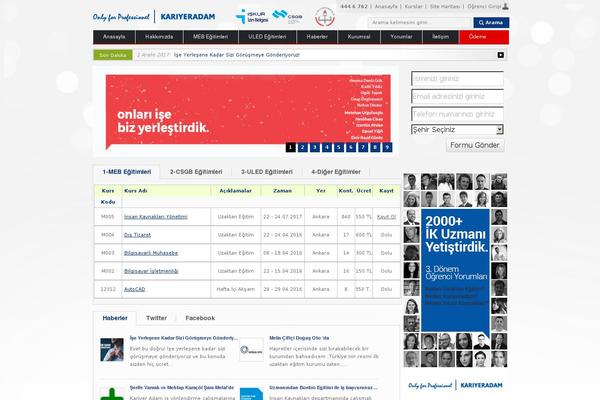Open the Yorumlar menu item

tap(401, 37)
